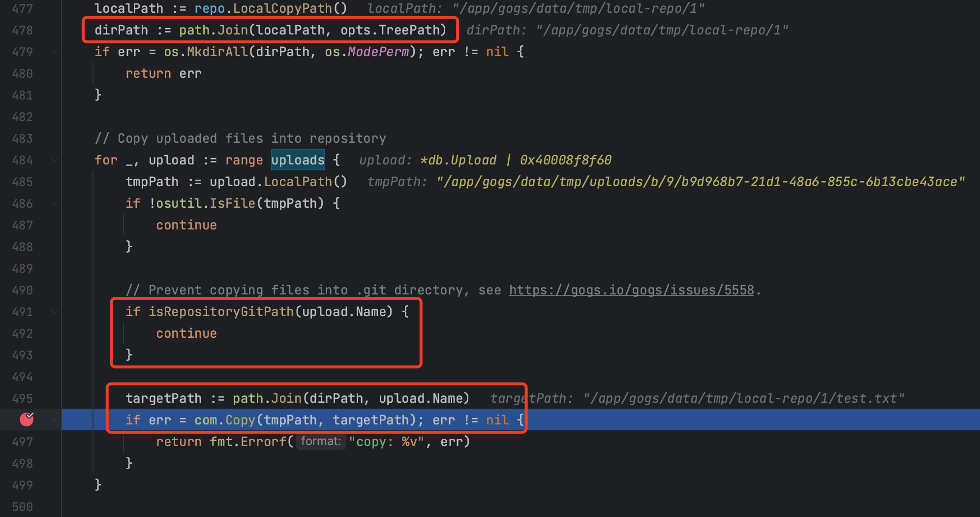Fold the if block at line 486
The height and width of the screenshot is (517, 980).
[x=55, y=203]
